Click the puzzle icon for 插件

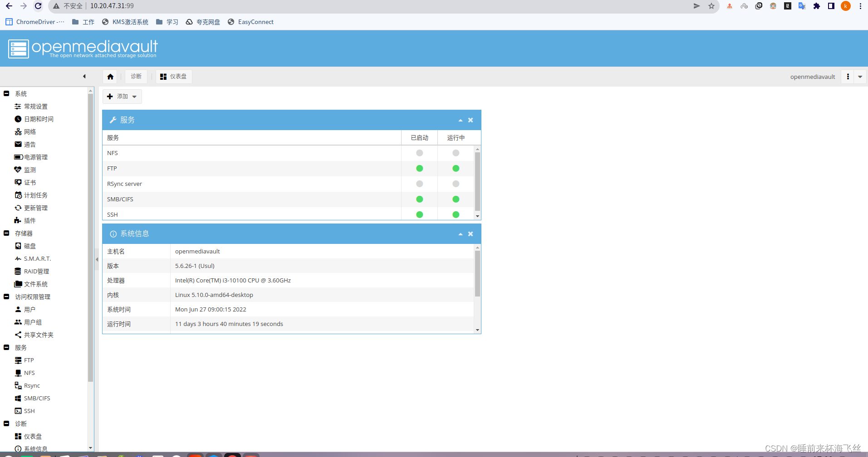[18, 221]
